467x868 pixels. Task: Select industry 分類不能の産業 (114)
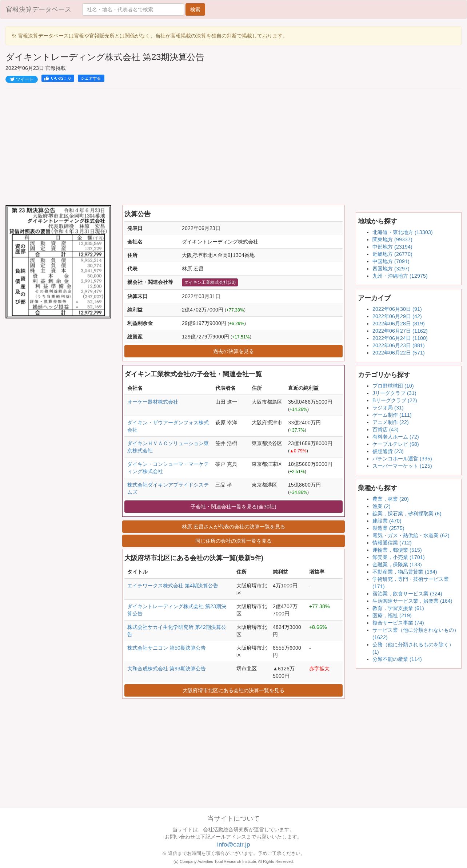(x=397, y=659)
